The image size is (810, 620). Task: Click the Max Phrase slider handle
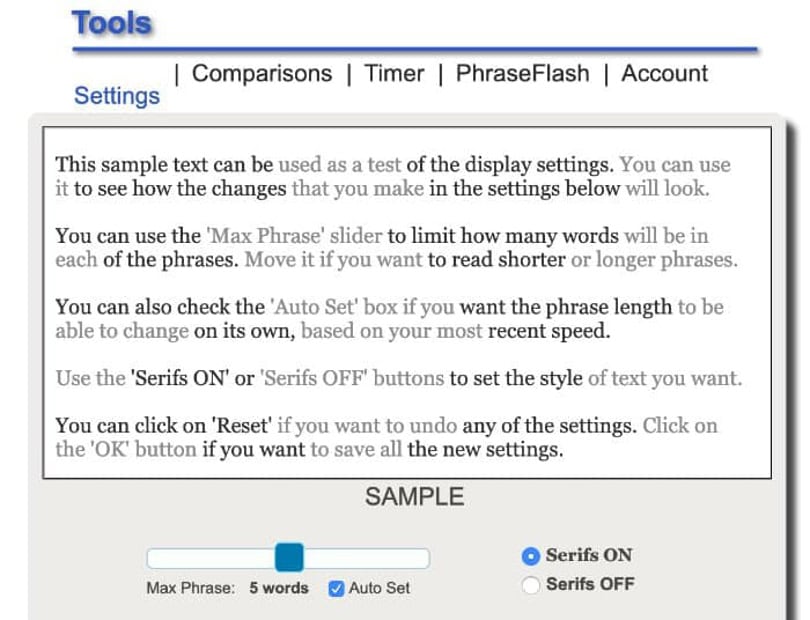point(289,555)
